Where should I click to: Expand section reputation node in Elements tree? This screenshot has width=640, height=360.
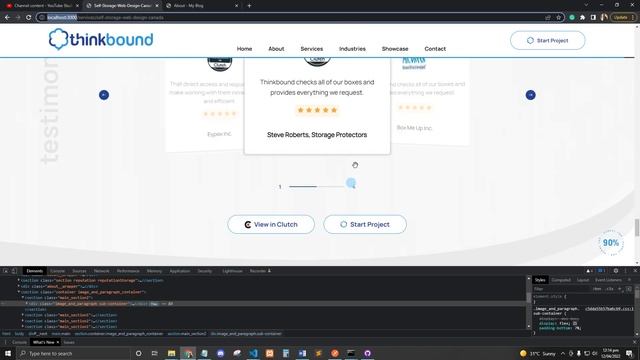coord(18,280)
